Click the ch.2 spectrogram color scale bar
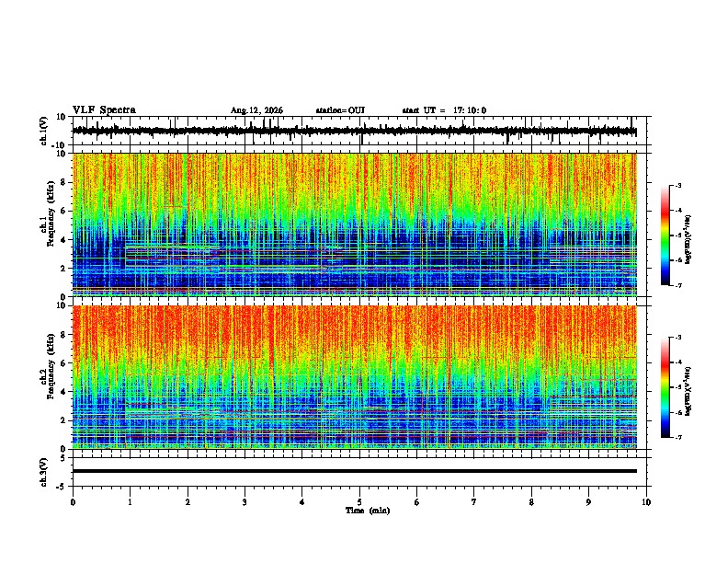728x563 pixels. [665, 387]
